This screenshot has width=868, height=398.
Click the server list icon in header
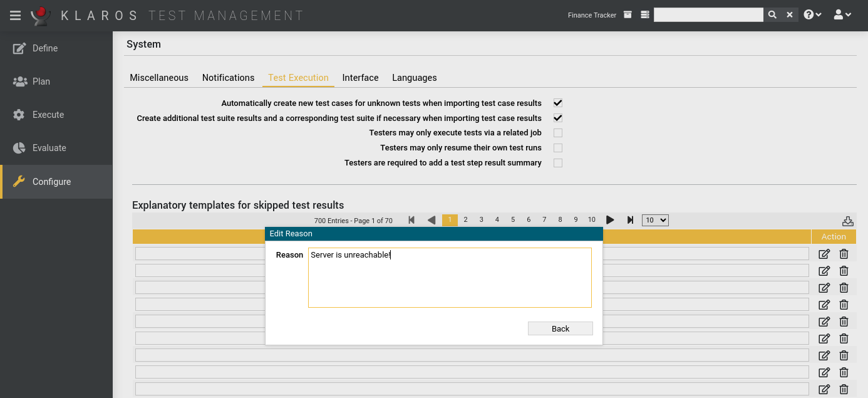[x=644, y=14]
